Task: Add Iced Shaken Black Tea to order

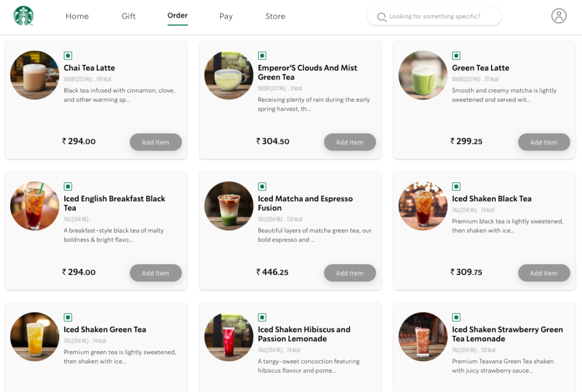Action: click(x=544, y=273)
